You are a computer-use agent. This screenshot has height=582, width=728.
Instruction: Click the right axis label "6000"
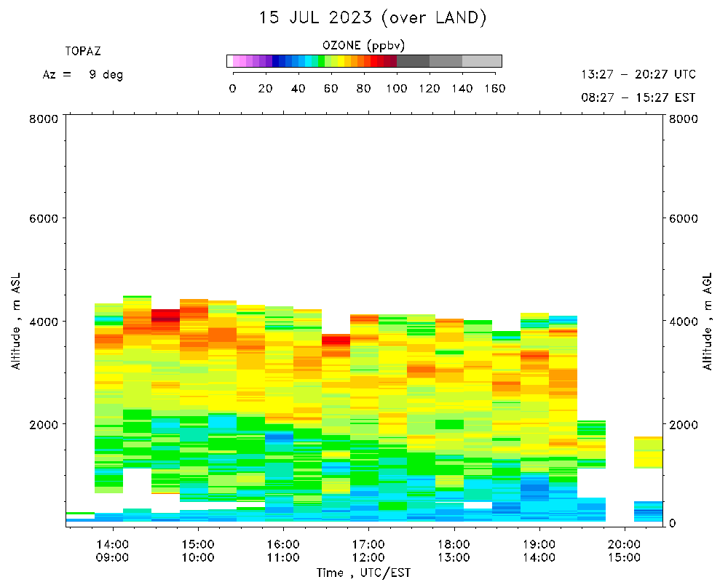point(684,218)
